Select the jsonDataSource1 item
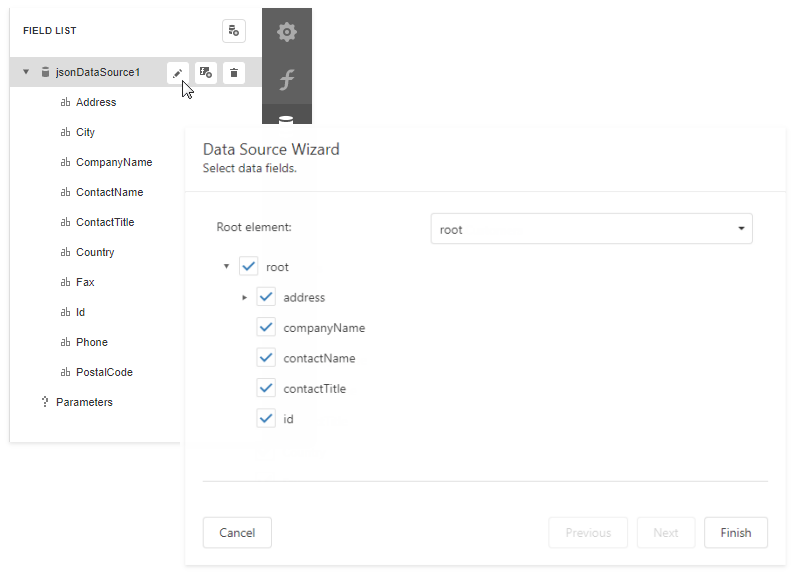The width and height of the screenshot is (795, 573). [98, 73]
